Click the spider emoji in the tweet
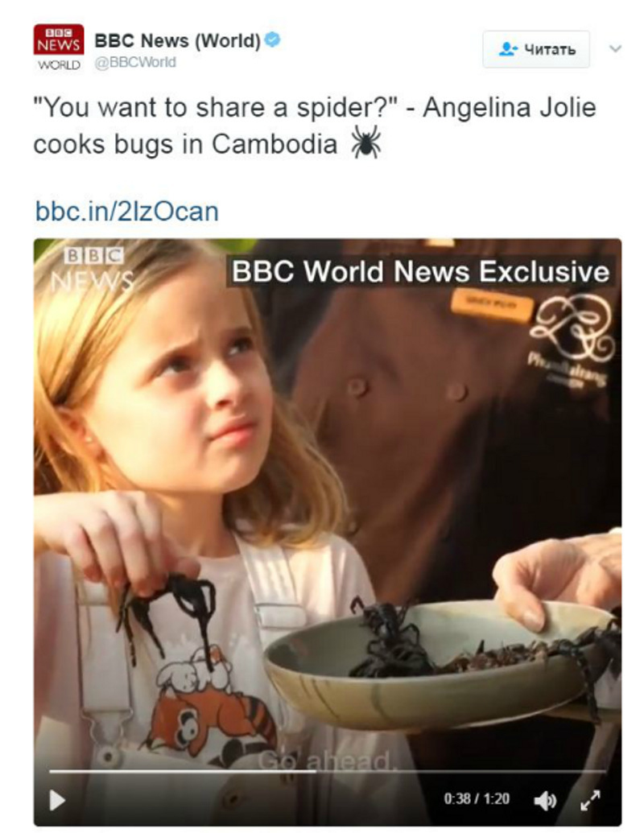This screenshot has height=833, width=644. [365, 142]
